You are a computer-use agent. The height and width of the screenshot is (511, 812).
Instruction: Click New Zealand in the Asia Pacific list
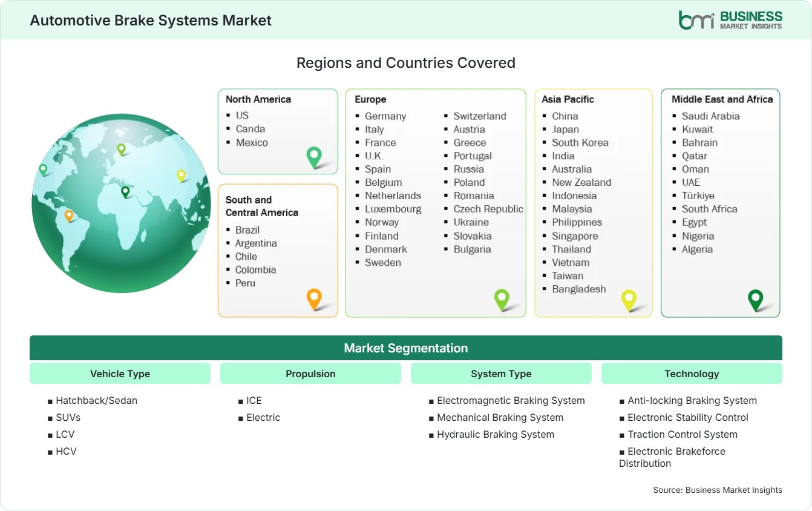(x=581, y=182)
